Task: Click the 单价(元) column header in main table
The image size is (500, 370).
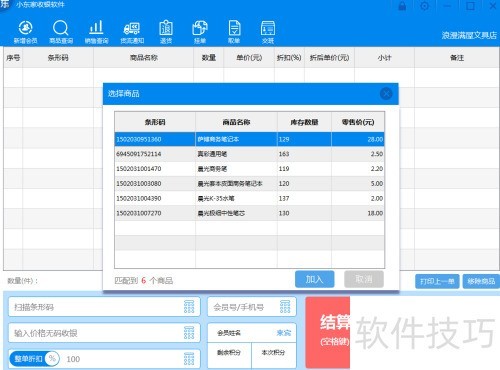Action: [249, 58]
